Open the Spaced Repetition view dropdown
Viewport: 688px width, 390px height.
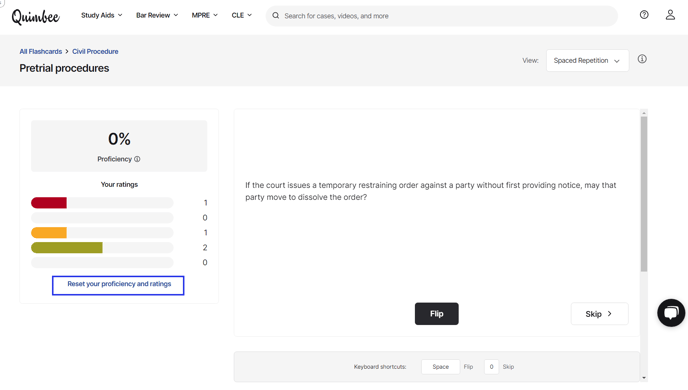(587, 61)
